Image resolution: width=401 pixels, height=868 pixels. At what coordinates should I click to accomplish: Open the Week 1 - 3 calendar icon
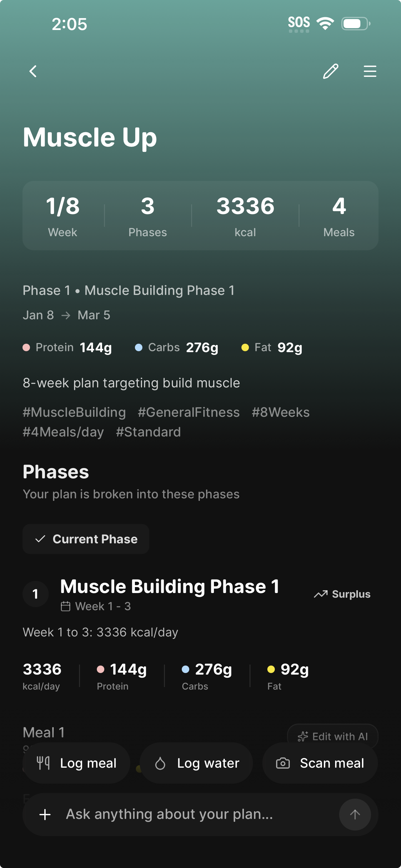[65, 606]
